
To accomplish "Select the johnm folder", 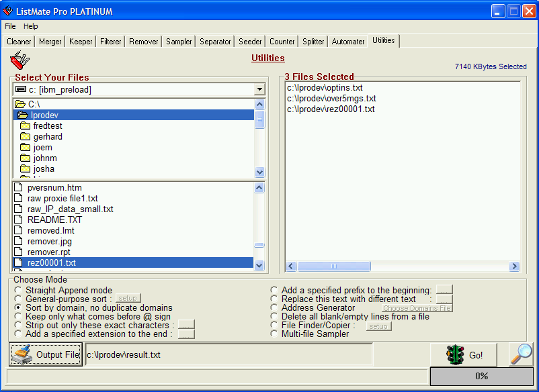I will coord(38,158).
